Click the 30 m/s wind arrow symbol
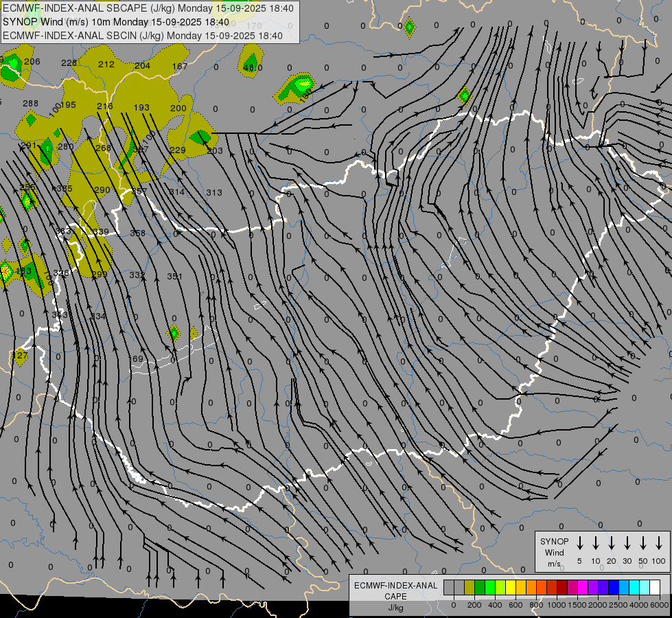Screen dimensions: 672x618 point(627,542)
